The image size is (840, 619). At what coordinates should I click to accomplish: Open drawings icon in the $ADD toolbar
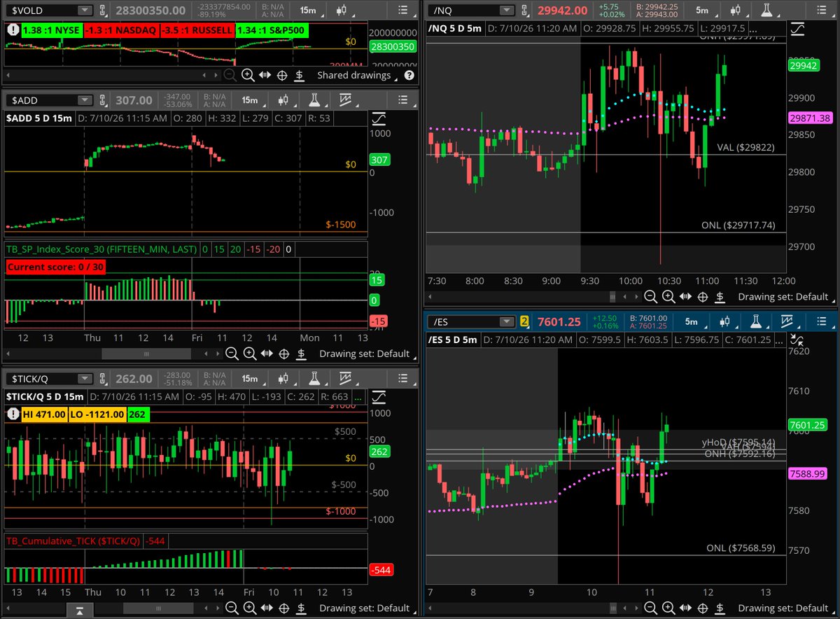point(344,100)
